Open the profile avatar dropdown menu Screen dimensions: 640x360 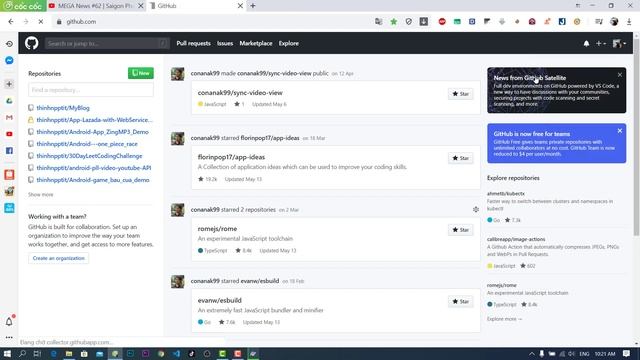[619, 43]
